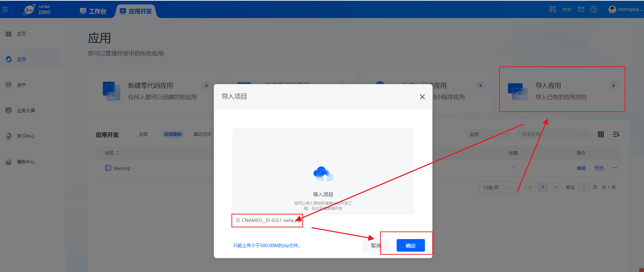Switch to grid view of apps
The width and height of the screenshot is (644, 272).
click(601, 134)
